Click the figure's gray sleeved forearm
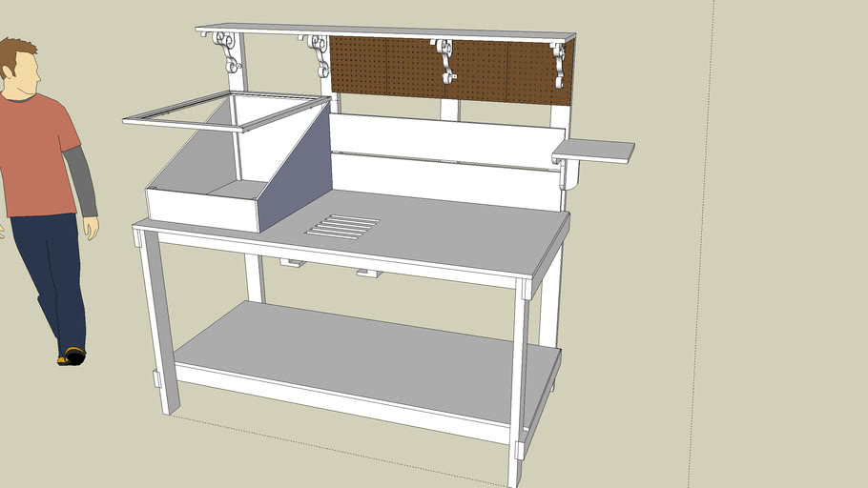868x488 pixels. (83, 183)
